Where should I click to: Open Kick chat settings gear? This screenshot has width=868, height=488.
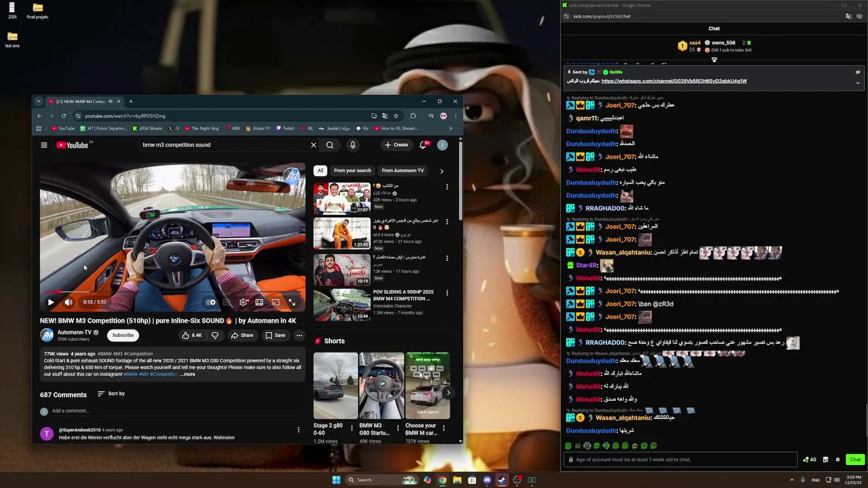pyautogui.click(x=837, y=460)
